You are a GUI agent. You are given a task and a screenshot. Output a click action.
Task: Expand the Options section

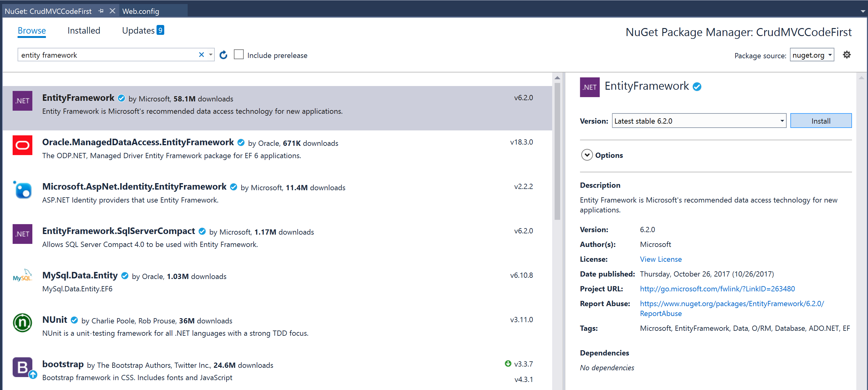tap(587, 155)
